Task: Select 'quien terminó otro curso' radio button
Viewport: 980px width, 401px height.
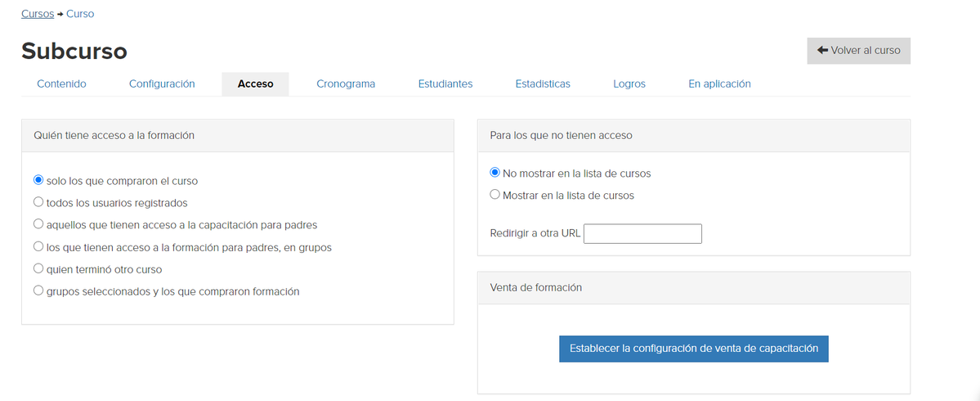Action: click(x=38, y=269)
